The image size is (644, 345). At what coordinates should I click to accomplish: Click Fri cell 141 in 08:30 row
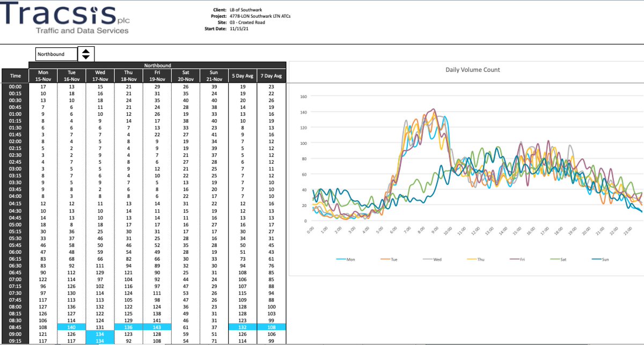click(x=157, y=320)
